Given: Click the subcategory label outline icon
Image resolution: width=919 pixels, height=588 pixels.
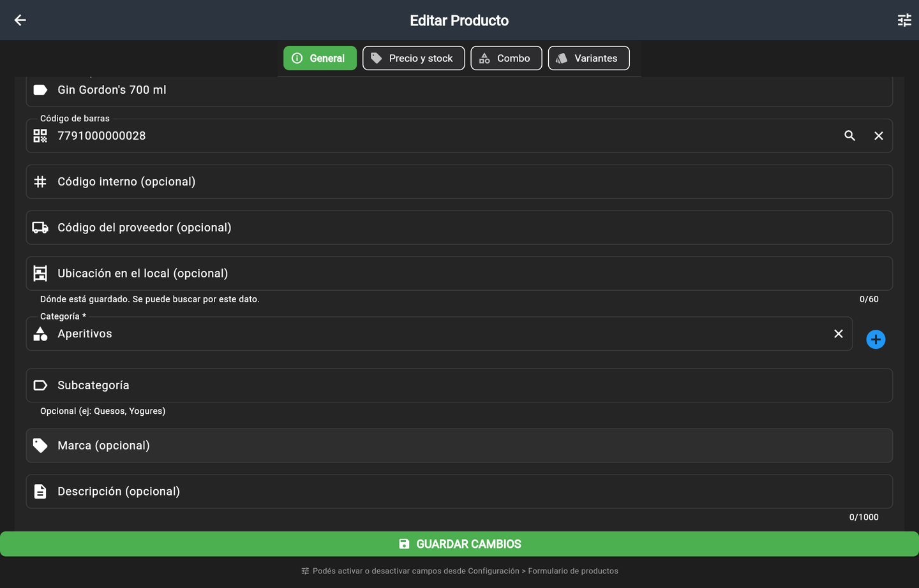Looking at the screenshot, I should point(40,385).
